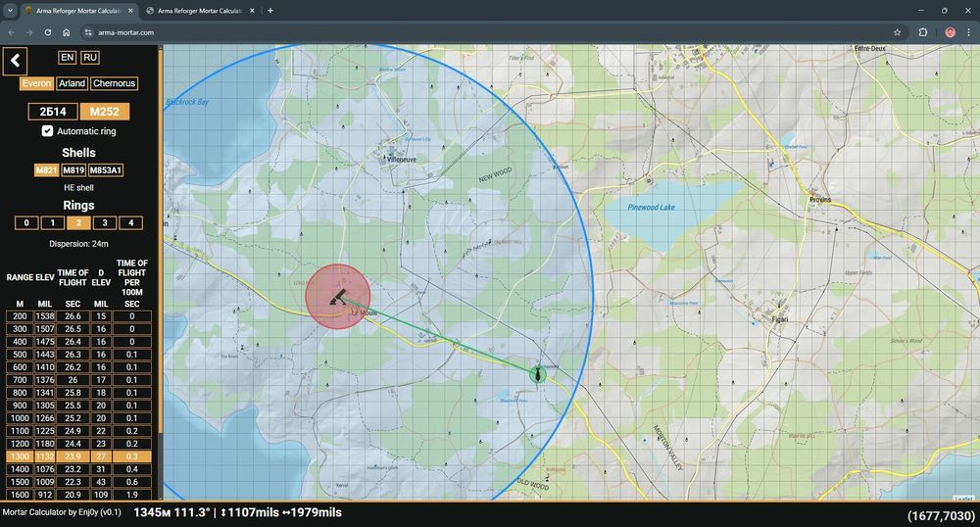Image resolution: width=980 pixels, height=527 pixels.
Task: Click the 912 elevation cell
Action: click(45, 495)
